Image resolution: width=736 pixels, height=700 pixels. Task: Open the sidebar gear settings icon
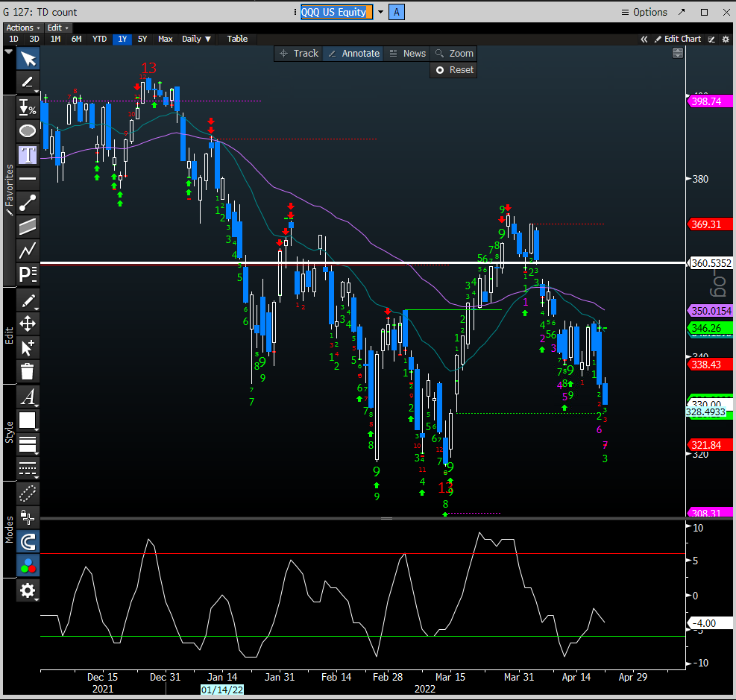(x=28, y=590)
